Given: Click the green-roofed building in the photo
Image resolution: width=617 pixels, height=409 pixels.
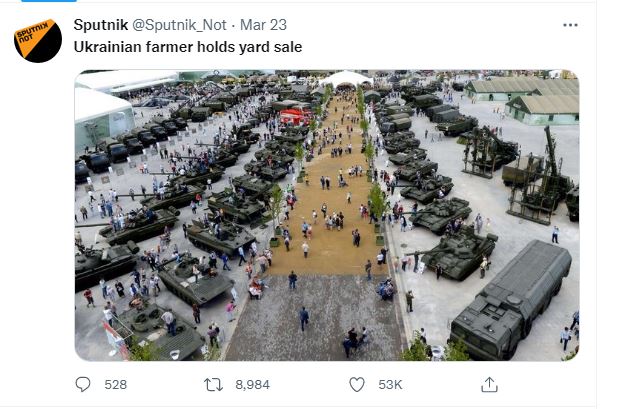Looking at the screenshot, I should pyautogui.click(x=542, y=104).
